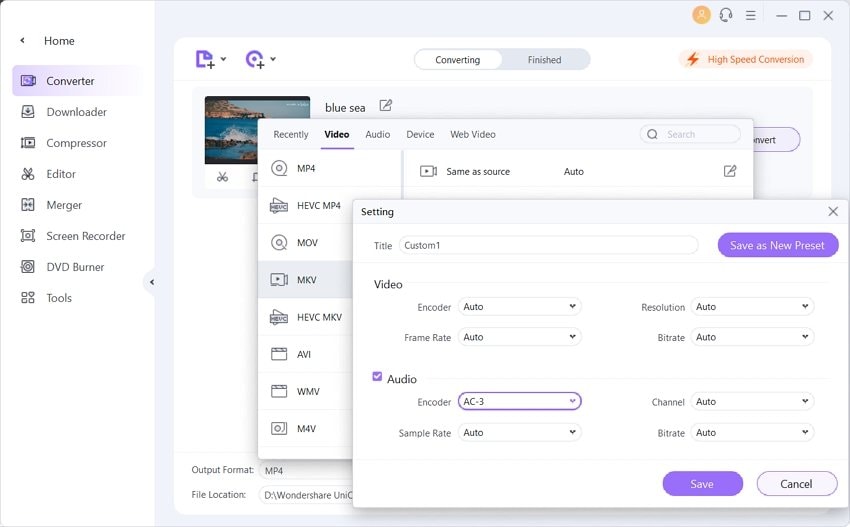Expand the Add Files dropdown arrow
Screen dimensions: 850x527
[223, 59]
